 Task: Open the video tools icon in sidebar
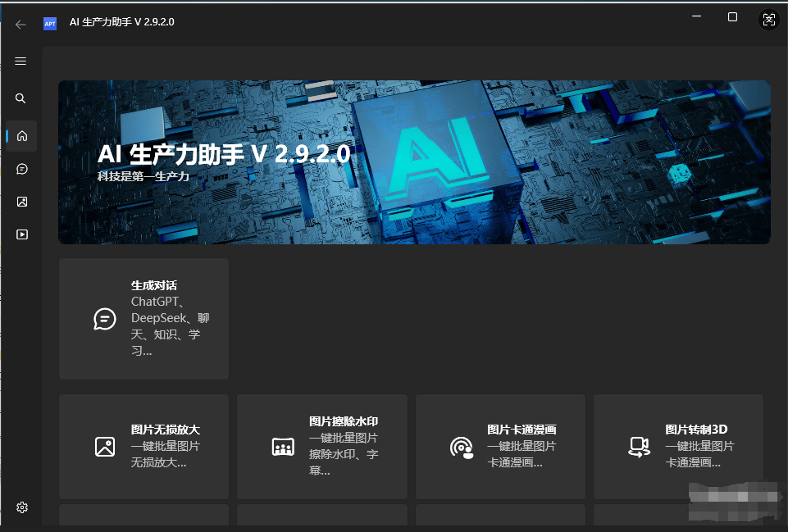coord(20,234)
